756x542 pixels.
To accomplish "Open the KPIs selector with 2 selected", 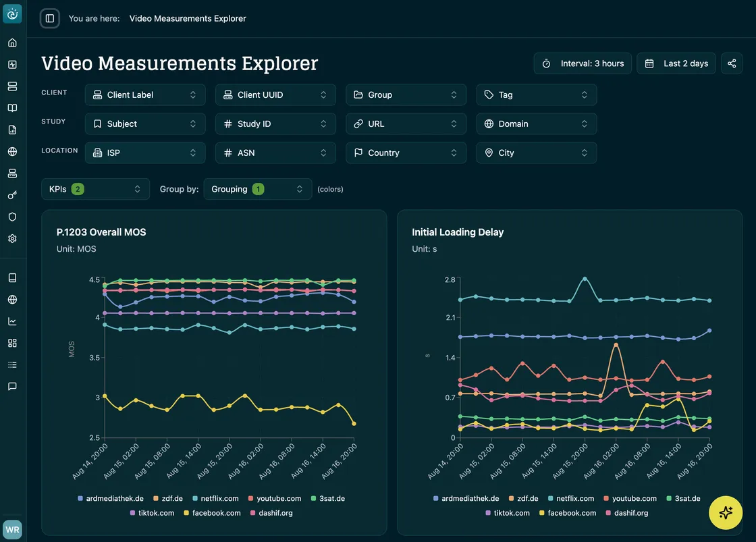I will [x=95, y=189].
